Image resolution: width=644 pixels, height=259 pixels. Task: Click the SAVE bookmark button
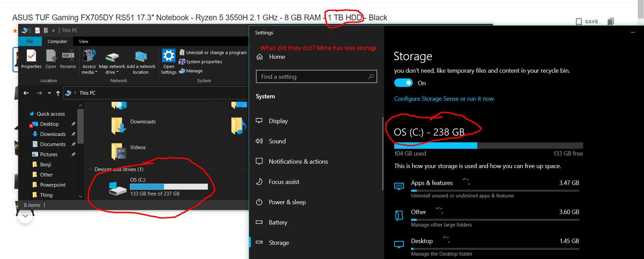[x=587, y=22]
